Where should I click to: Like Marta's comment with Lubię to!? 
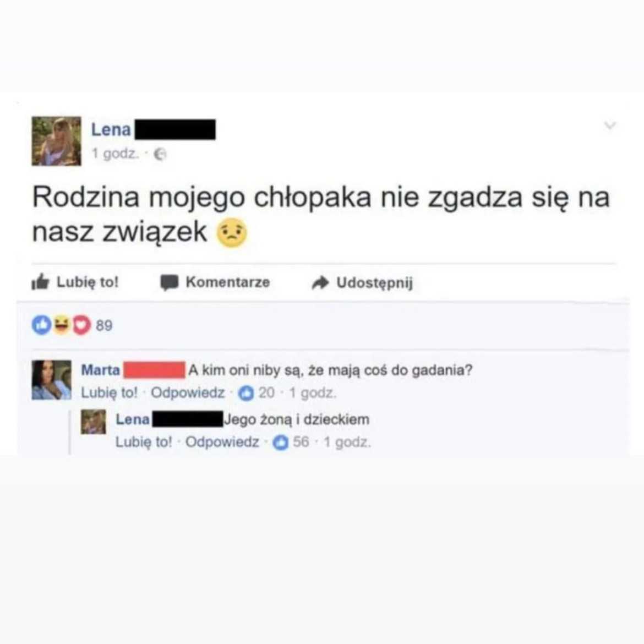109,393
